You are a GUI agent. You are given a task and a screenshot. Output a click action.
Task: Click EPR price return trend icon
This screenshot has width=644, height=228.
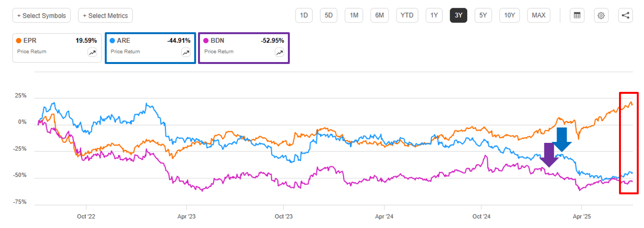[92, 52]
